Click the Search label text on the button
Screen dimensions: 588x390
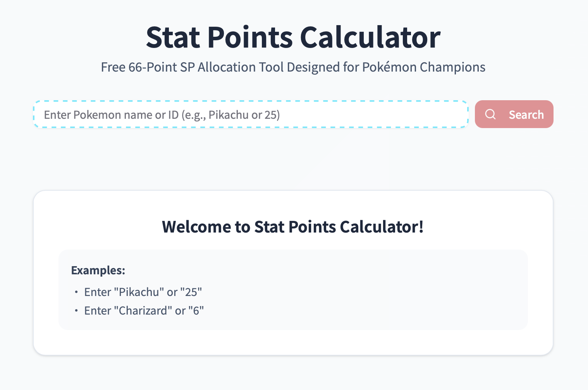526,114
